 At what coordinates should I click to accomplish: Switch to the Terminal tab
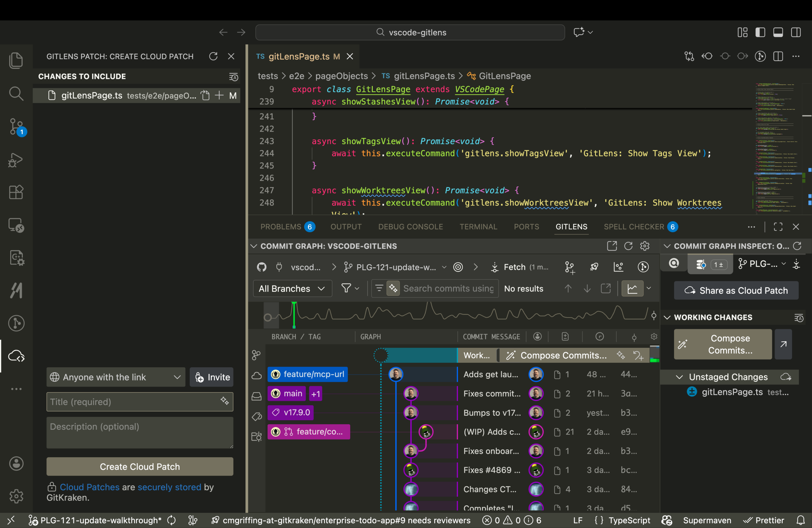click(x=478, y=226)
